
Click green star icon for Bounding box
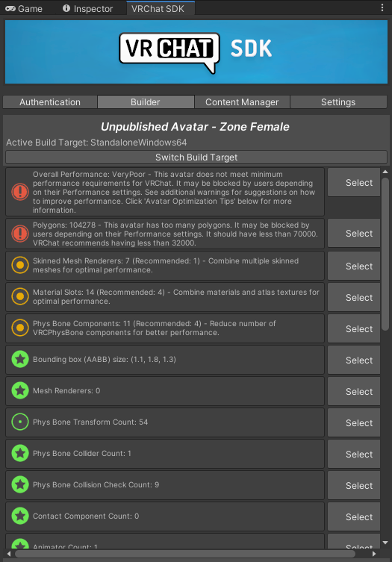20,360
